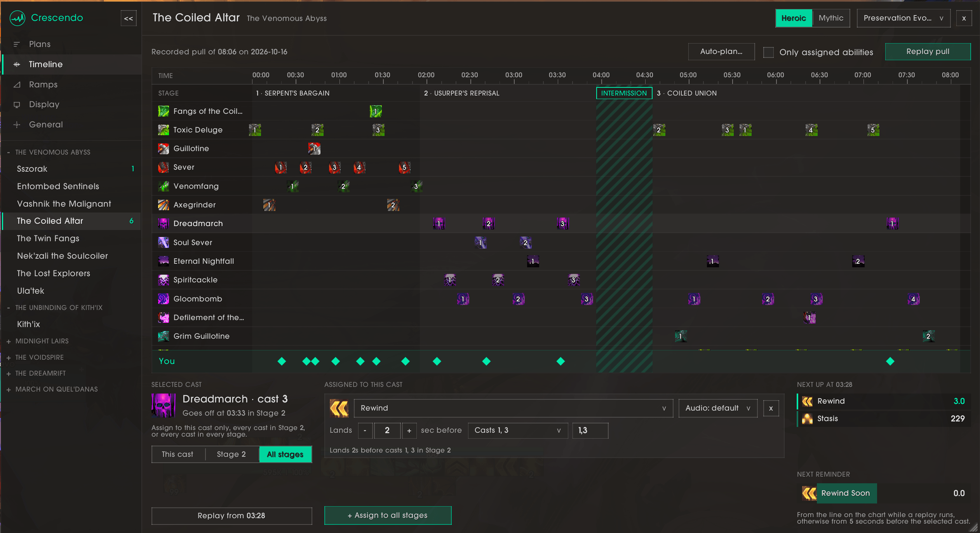Click the casts input field showing 1,3
The height and width of the screenshot is (533, 980).
590,430
